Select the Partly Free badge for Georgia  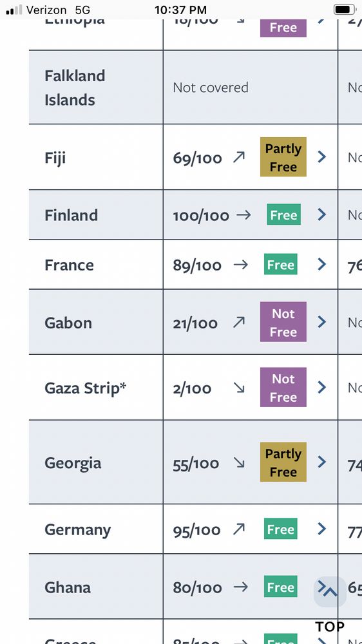283,462
